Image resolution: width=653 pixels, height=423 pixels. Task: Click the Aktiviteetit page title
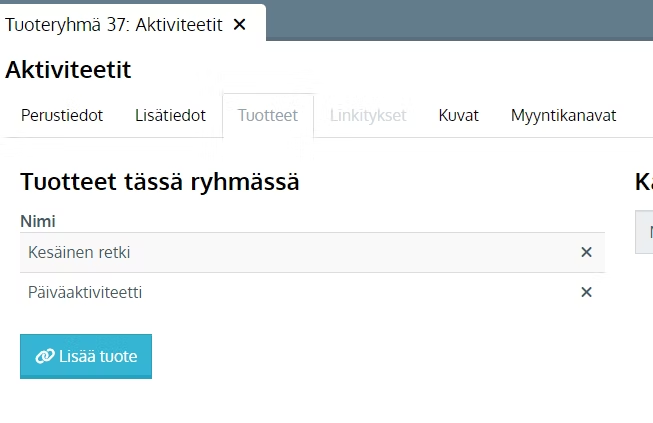[x=68, y=70]
